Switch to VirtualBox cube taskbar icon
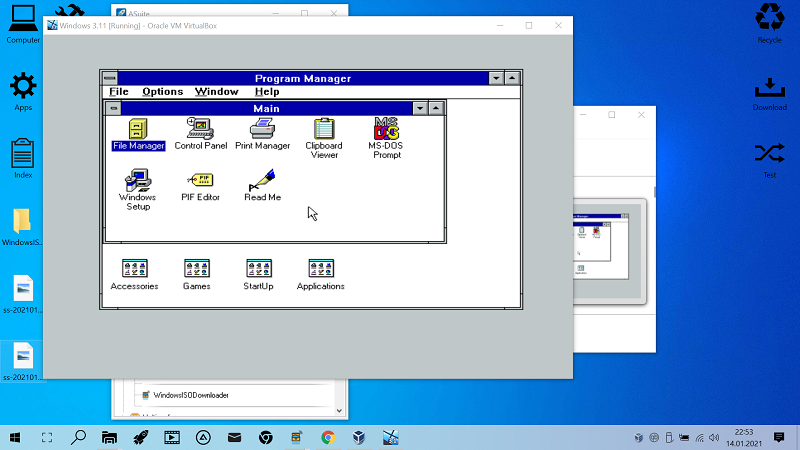 coord(359,437)
